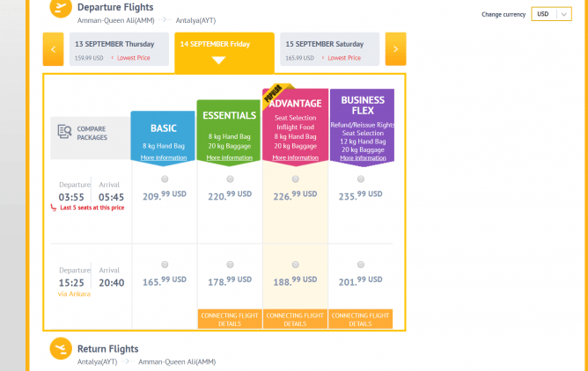
Task: Click the Compare Packages box
Action: (x=89, y=134)
